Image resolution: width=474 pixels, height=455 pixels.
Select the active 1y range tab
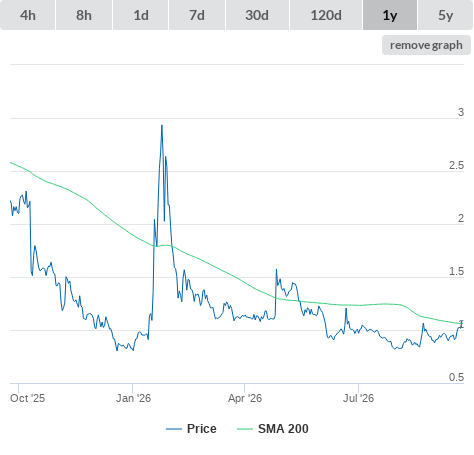(390, 15)
